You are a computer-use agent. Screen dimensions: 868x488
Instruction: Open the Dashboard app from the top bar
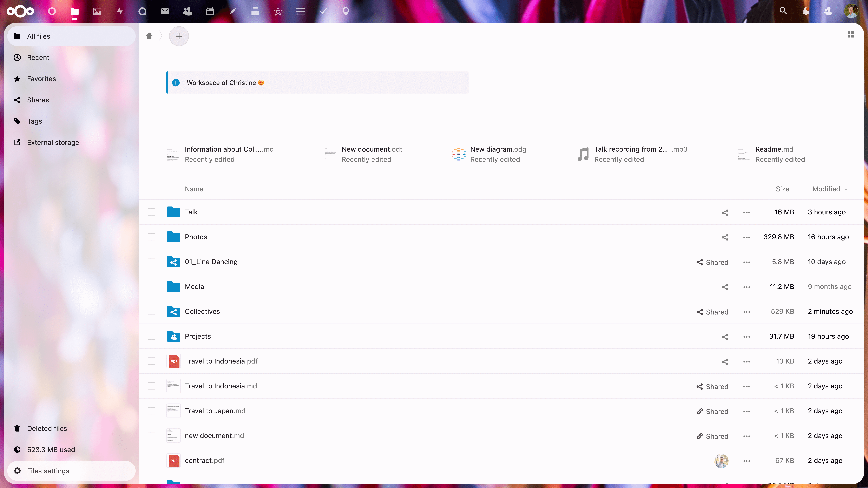pyautogui.click(x=52, y=11)
